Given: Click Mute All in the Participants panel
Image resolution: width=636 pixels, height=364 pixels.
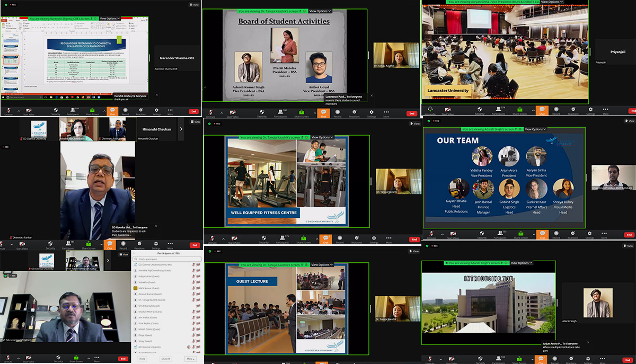Looking at the screenshot, I should click(166, 359).
